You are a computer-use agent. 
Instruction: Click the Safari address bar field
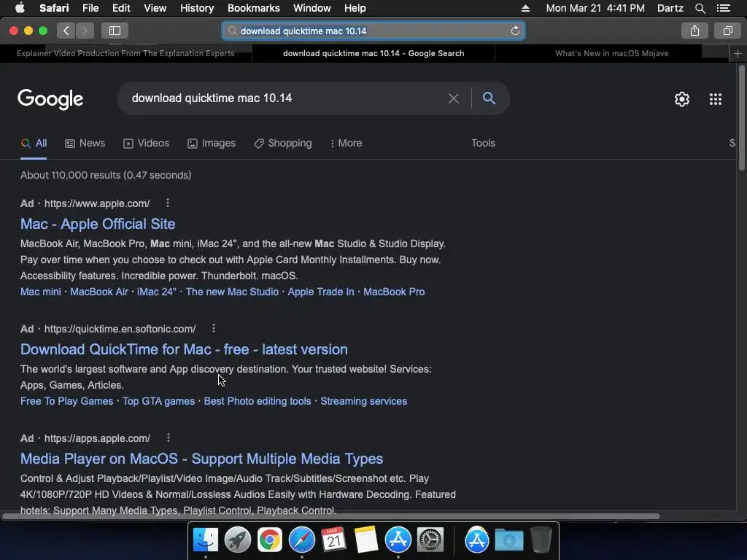click(x=373, y=31)
